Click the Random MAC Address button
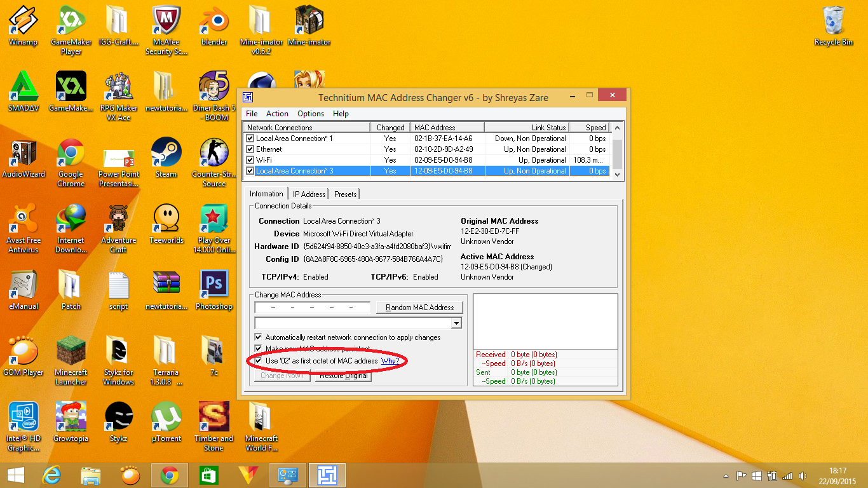Screen dimensions: 868x488 [419, 308]
